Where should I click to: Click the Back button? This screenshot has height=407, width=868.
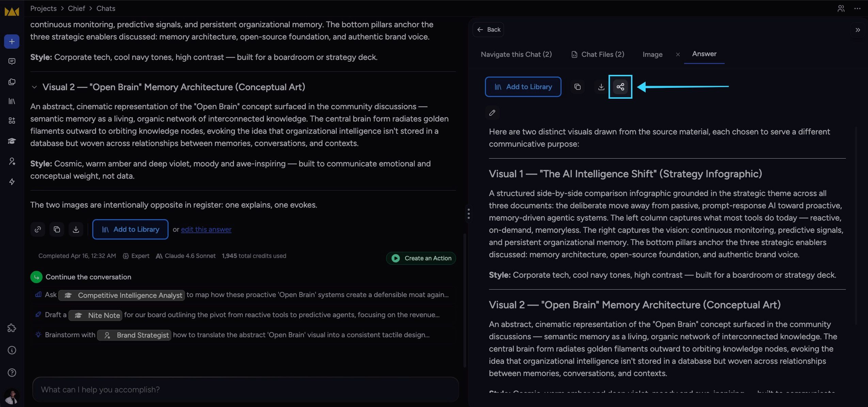(x=488, y=30)
